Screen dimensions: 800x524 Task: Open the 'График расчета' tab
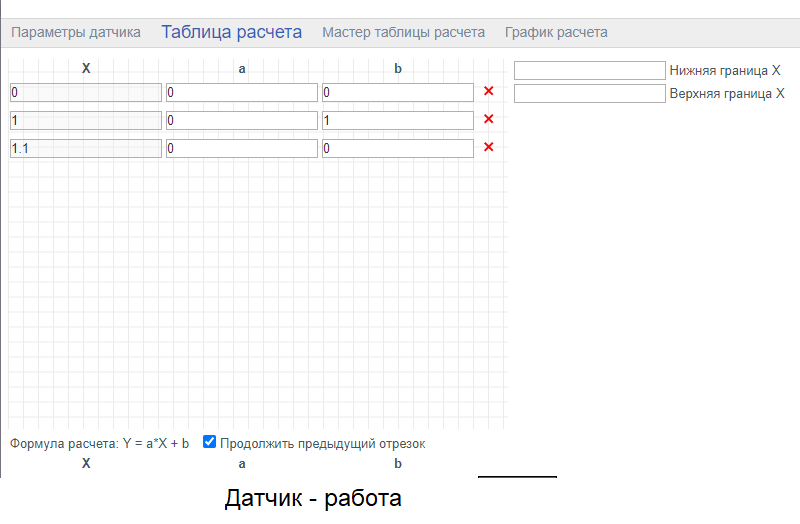coord(556,32)
